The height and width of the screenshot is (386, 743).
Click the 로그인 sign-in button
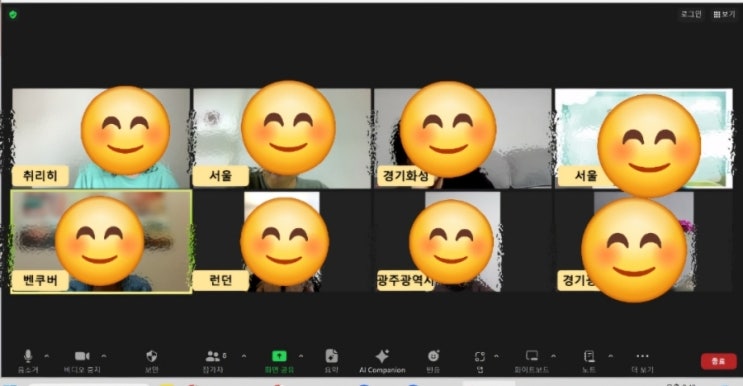click(x=691, y=14)
